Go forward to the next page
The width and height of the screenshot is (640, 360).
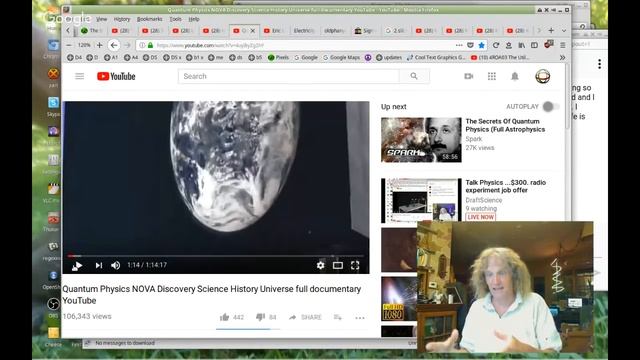tap(127, 45)
